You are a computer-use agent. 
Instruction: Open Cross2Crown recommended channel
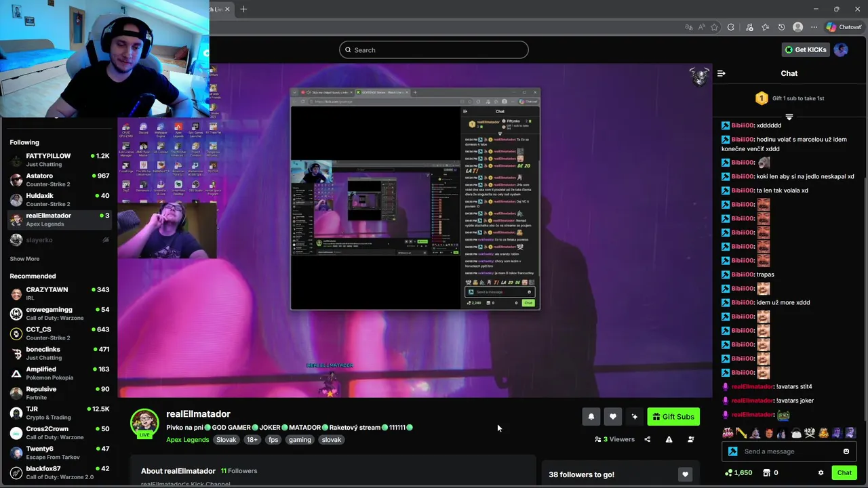(59, 432)
